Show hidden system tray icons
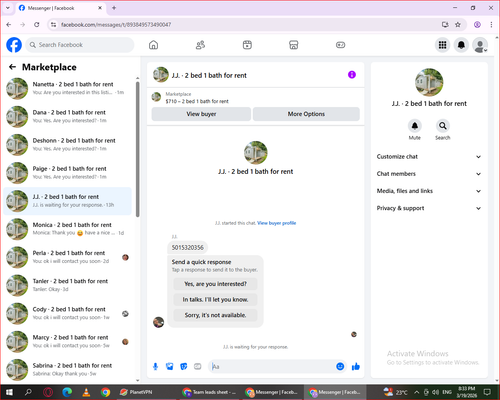500x400 pixels. click(417, 392)
